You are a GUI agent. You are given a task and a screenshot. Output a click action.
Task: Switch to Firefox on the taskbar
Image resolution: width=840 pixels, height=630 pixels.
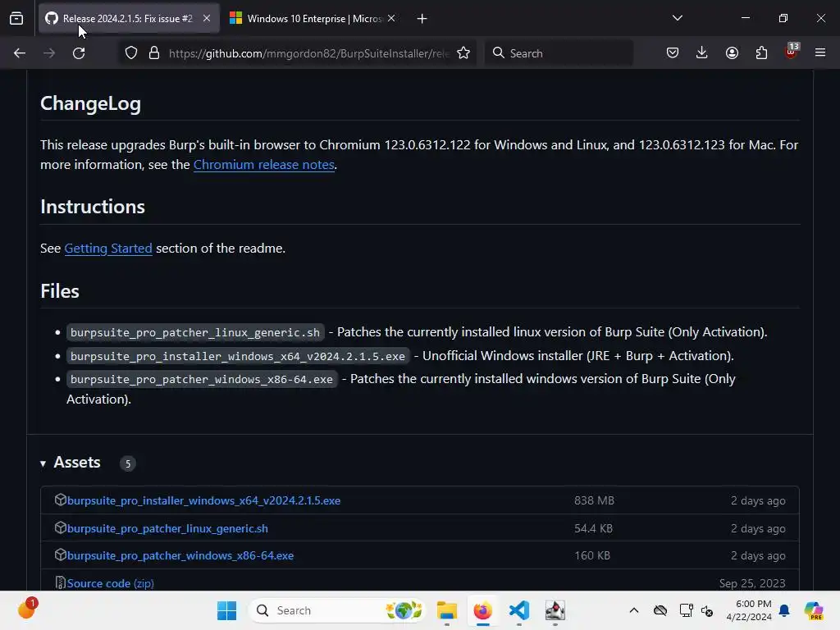(x=482, y=610)
